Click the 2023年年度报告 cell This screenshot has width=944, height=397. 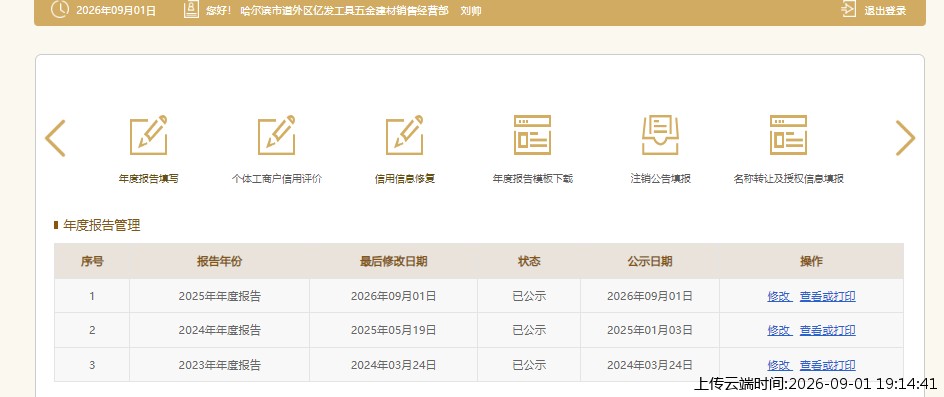[x=220, y=365]
